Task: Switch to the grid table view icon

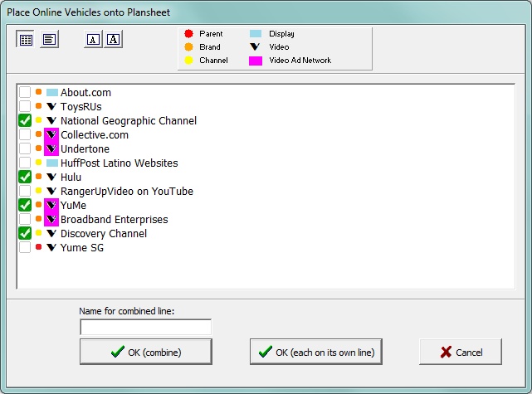Action: coord(26,39)
